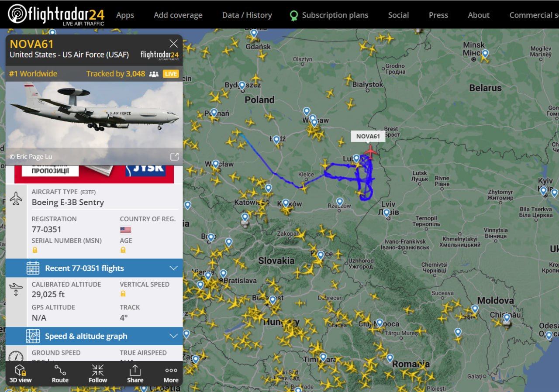Click the E-3 Sentry aircraft photo

pos(94,116)
